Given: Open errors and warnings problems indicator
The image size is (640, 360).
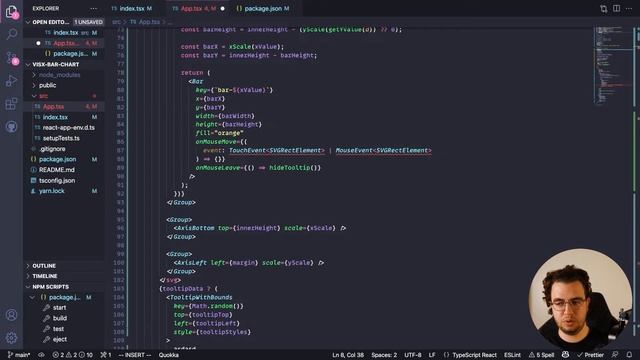Looking at the screenshot, I should click(72, 355).
